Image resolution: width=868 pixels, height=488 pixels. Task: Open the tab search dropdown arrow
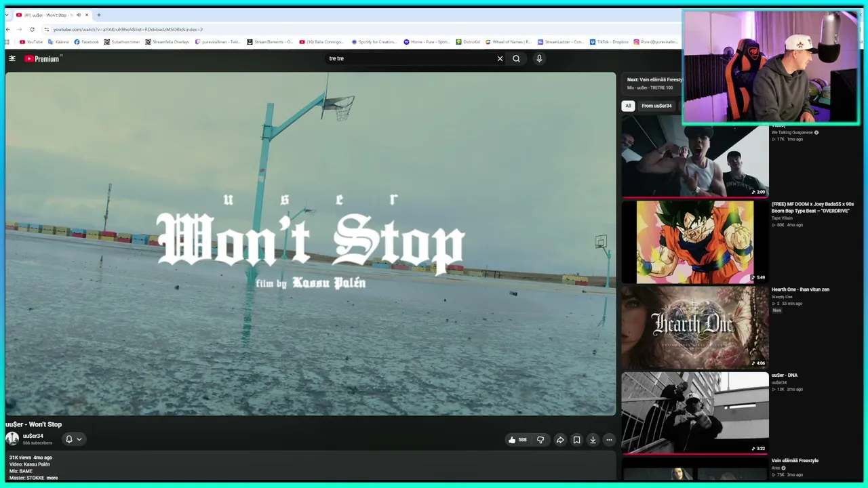(6, 15)
